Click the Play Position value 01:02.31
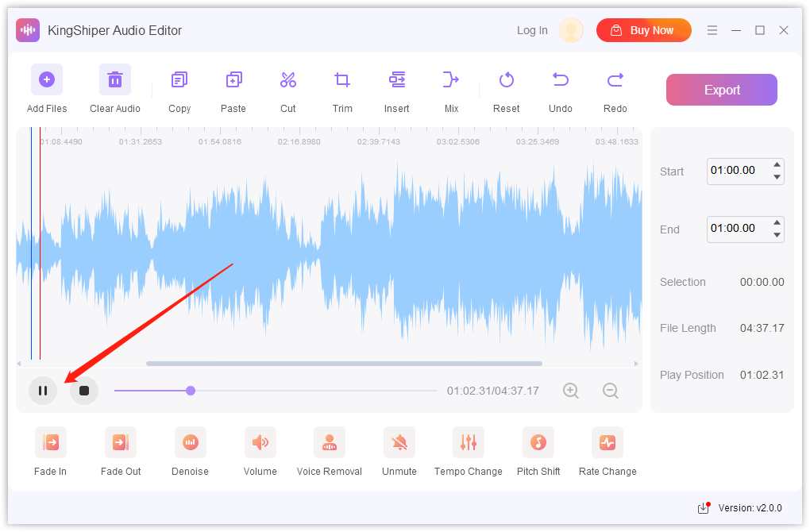810x532 pixels. coord(762,375)
